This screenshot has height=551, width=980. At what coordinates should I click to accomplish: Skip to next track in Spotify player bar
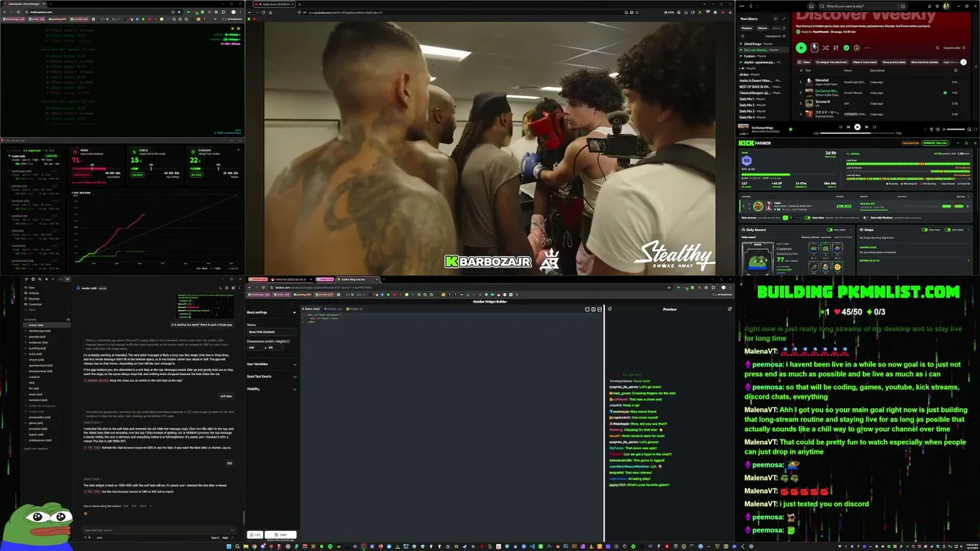click(x=867, y=127)
